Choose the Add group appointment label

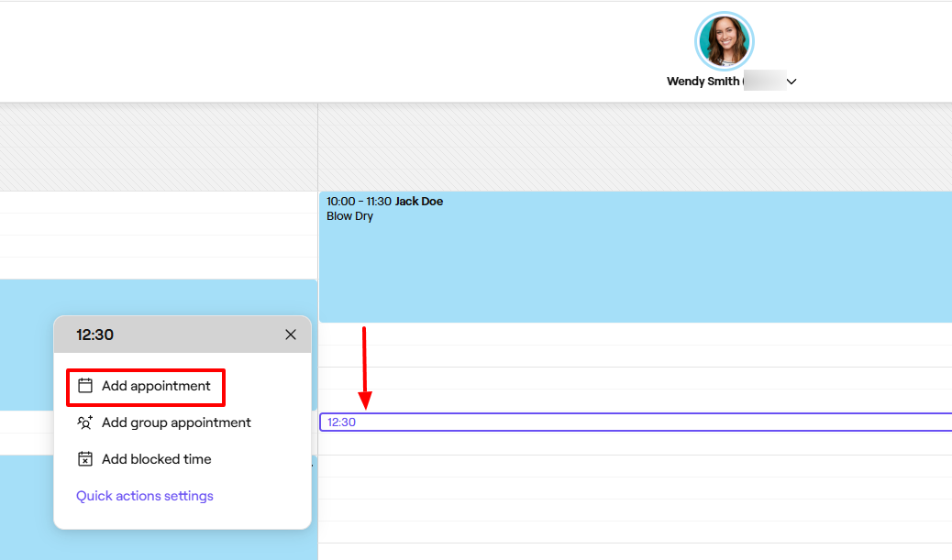(176, 423)
